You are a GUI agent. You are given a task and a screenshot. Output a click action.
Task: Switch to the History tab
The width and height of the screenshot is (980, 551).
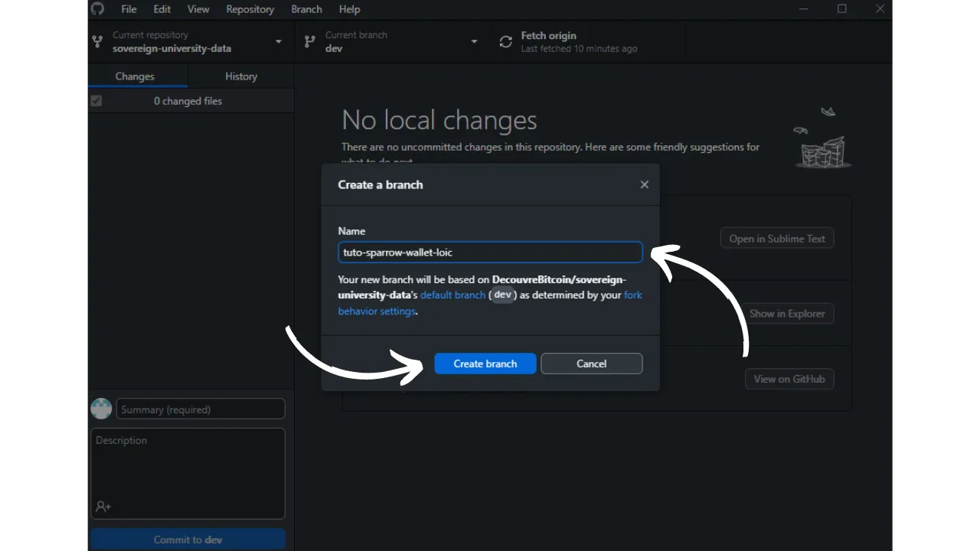[x=241, y=77]
